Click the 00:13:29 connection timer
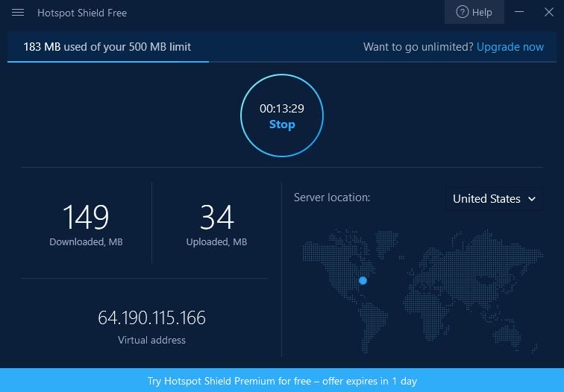This screenshot has width=564, height=392. (x=282, y=109)
